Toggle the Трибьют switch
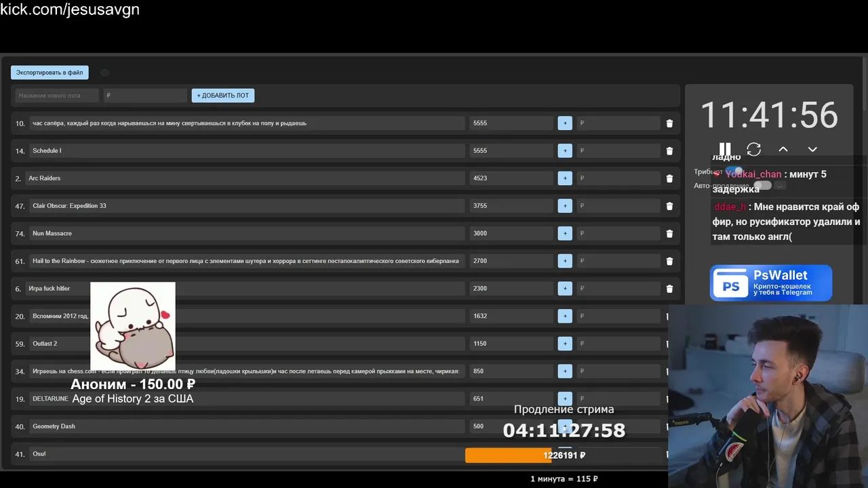Screen dimensions: 868x488 (734, 171)
